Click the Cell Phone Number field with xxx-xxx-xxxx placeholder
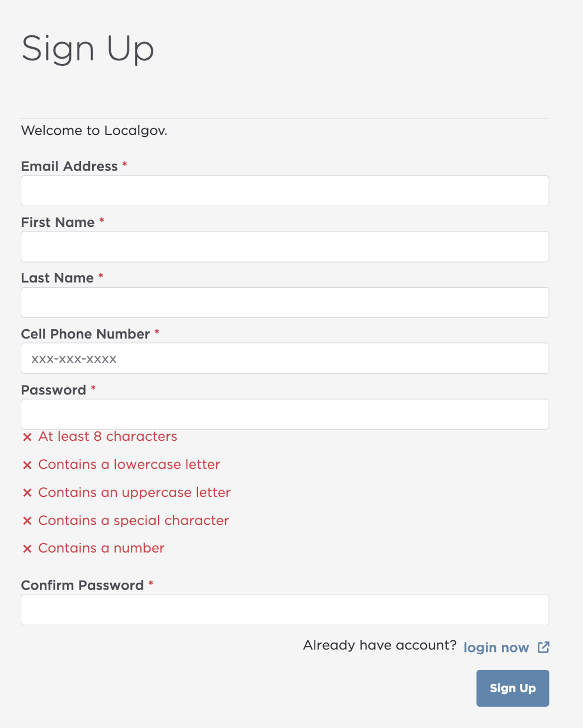Screen dimensions: 583x728 pyautogui.click(x=285, y=358)
